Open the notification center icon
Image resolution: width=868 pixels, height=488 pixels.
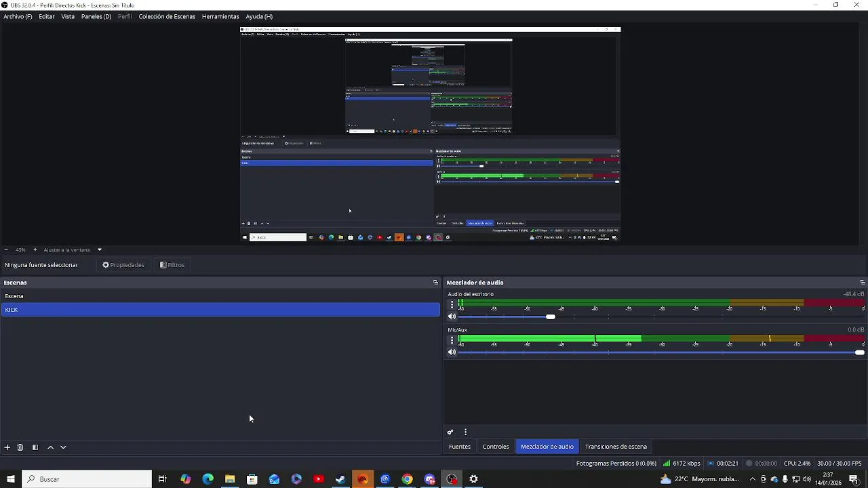pyautogui.click(x=854, y=479)
